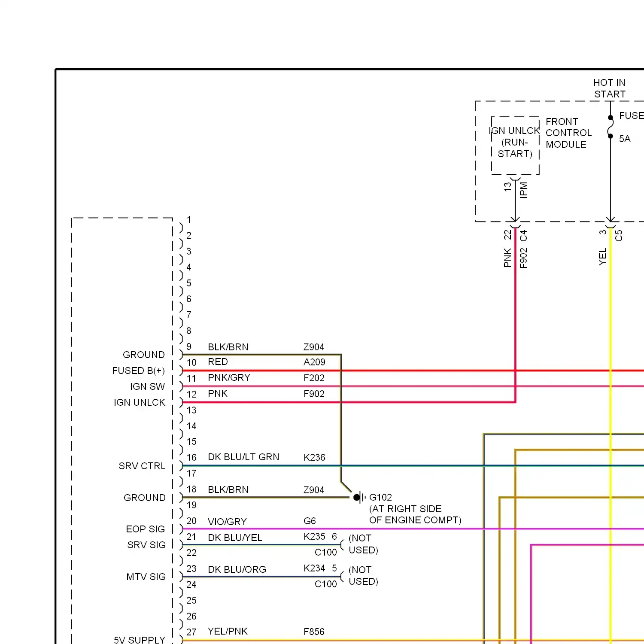
Task: Click connector label C4
Action: point(523,236)
